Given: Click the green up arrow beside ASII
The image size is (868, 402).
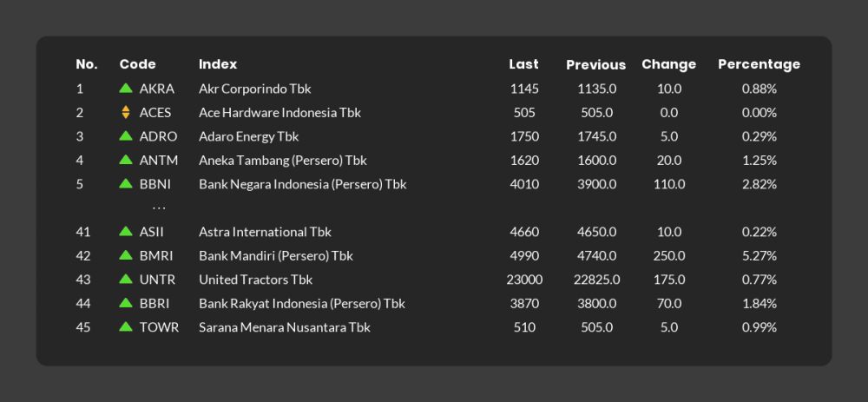Looking at the screenshot, I should pos(126,231).
